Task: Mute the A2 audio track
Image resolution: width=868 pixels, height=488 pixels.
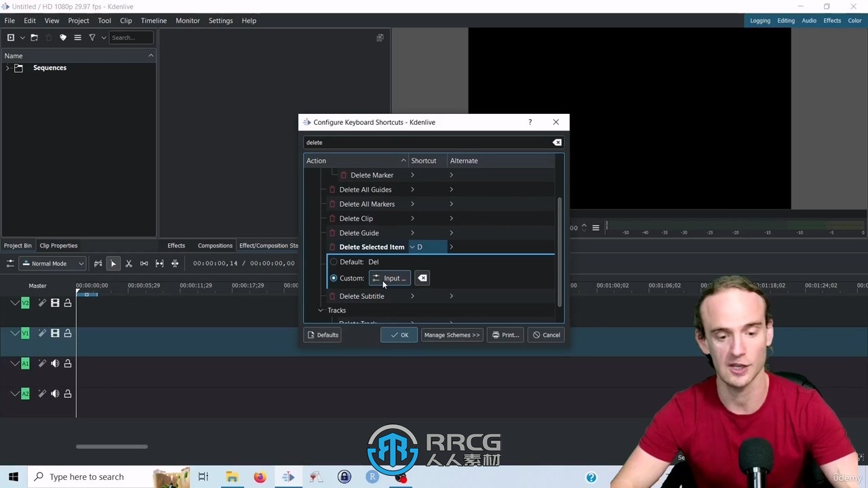Action: 55,393
